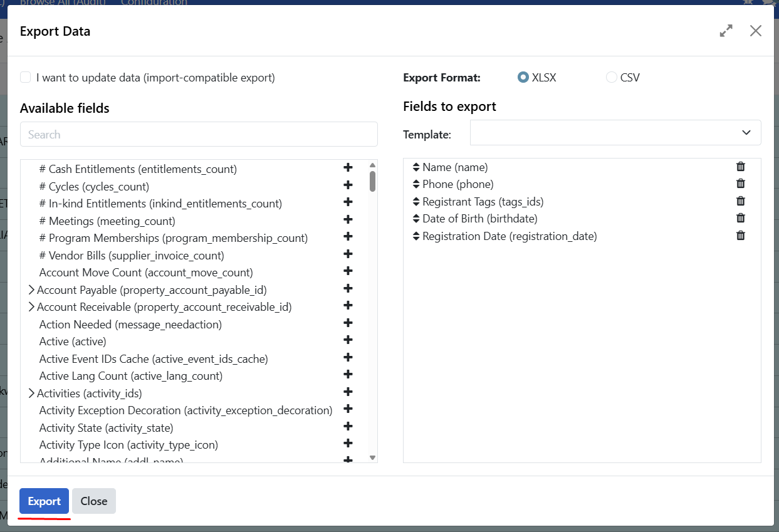Delete Phone from fields to export

pos(740,184)
